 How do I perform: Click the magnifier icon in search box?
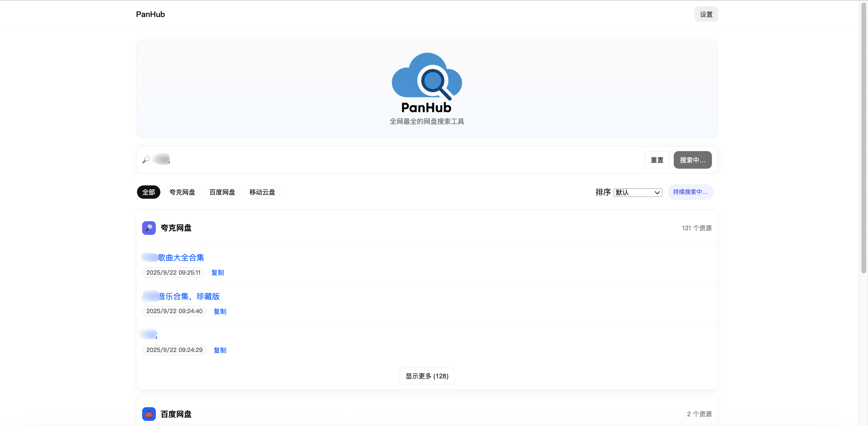[x=146, y=160]
